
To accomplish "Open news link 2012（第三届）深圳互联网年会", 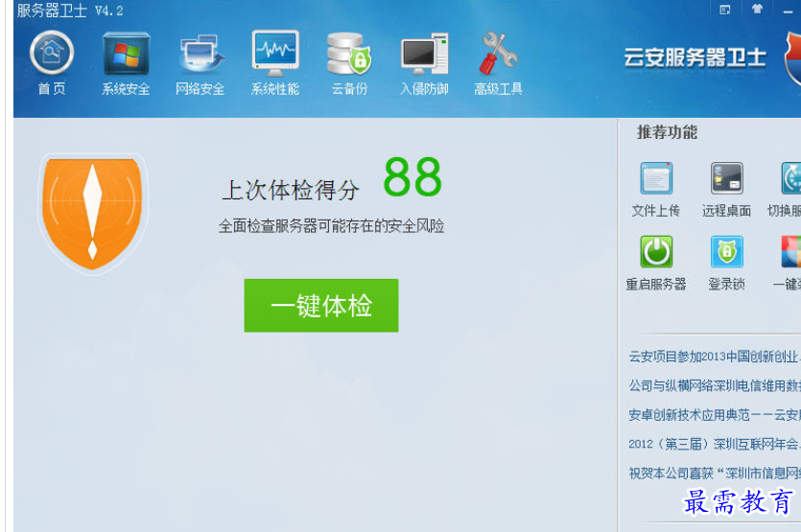I will pos(714,444).
